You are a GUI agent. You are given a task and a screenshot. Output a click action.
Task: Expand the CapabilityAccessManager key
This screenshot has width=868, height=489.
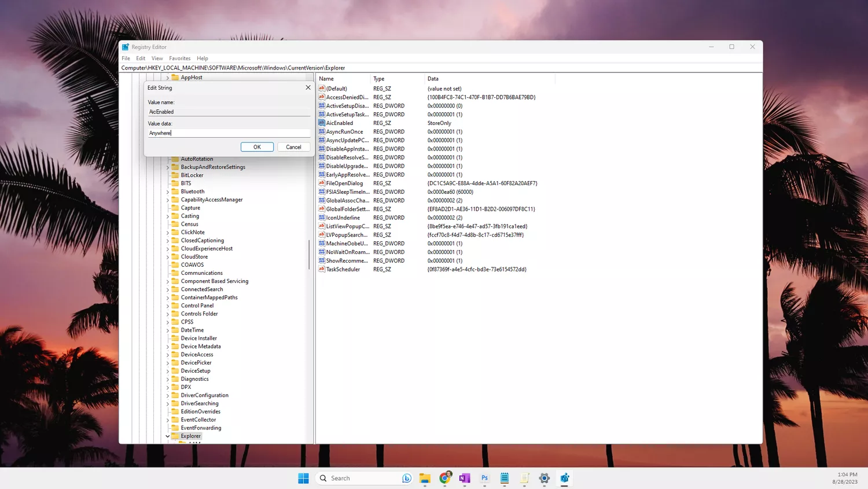pyautogui.click(x=168, y=200)
